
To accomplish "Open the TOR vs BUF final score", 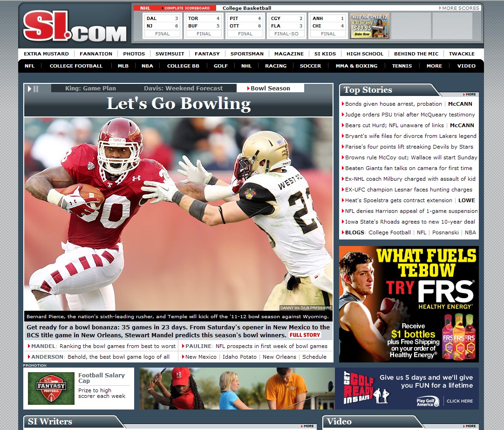I will tap(204, 26).
